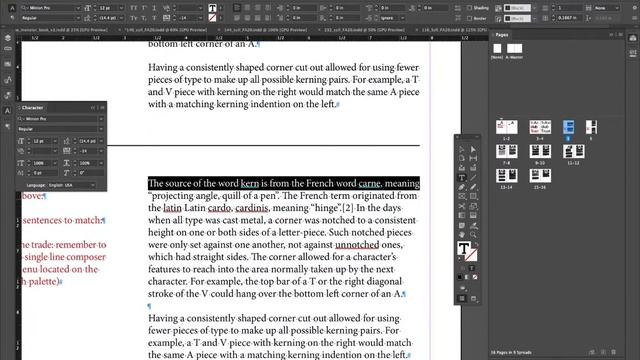The height and width of the screenshot is (360, 640).
Task: Select the Scissors tool
Action: [x=462, y=206]
